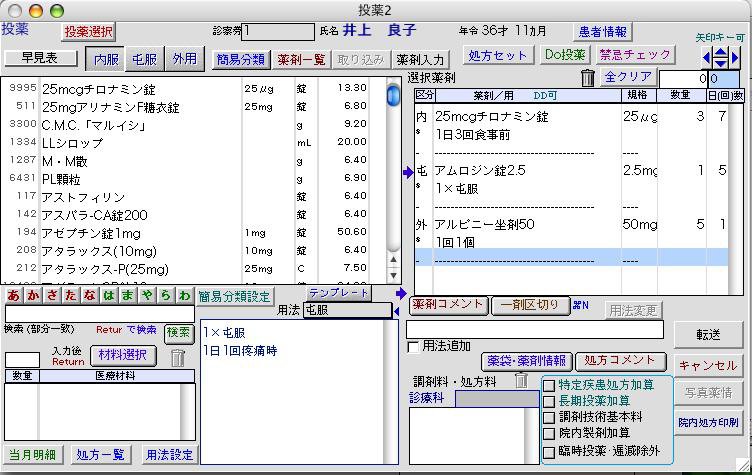752x475 pixels.
Task: Toggle 院内製剤加算 checkbox
Action: click(549, 434)
